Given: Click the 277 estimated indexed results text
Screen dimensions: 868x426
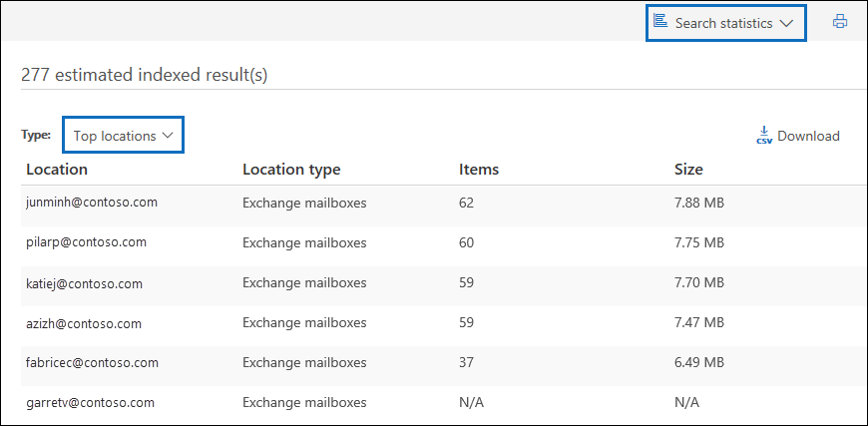Looking at the screenshot, I should [144, 75].
